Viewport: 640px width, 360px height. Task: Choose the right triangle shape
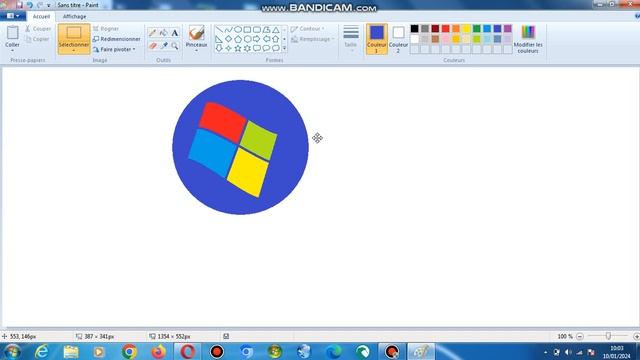(x=219, y=39)
